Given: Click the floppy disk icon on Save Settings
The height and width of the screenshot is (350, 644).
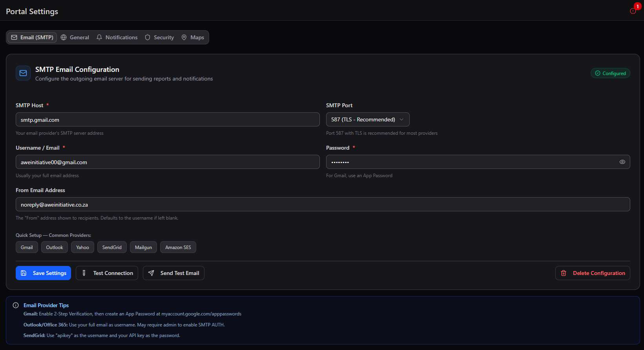Looking at the screenshot, I should coord(24,273).
